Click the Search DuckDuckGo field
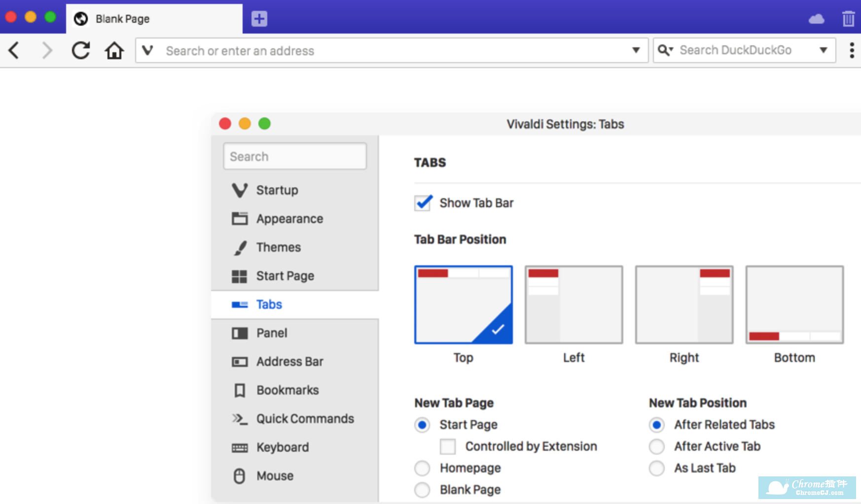 [745, 50]
